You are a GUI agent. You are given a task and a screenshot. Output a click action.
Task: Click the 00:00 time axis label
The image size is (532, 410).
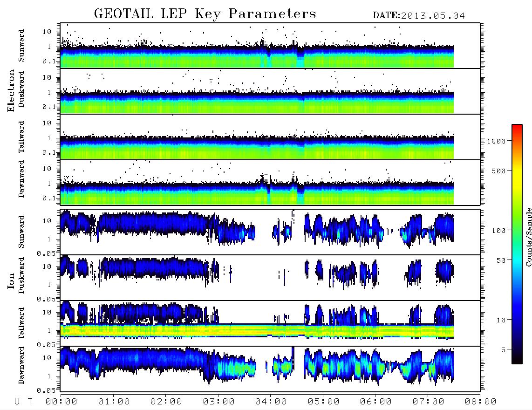pyautogui.click(x=61, y=402)
